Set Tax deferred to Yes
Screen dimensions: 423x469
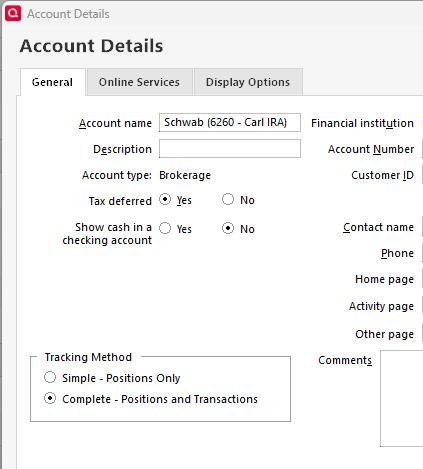165,200
